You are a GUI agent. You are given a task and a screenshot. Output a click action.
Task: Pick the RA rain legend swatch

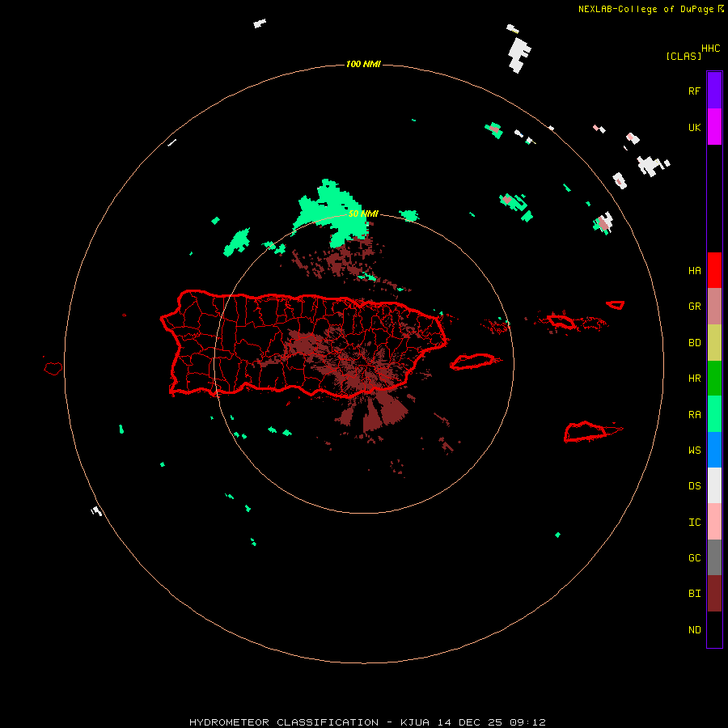pyautogui.click(x=714, y=414)
